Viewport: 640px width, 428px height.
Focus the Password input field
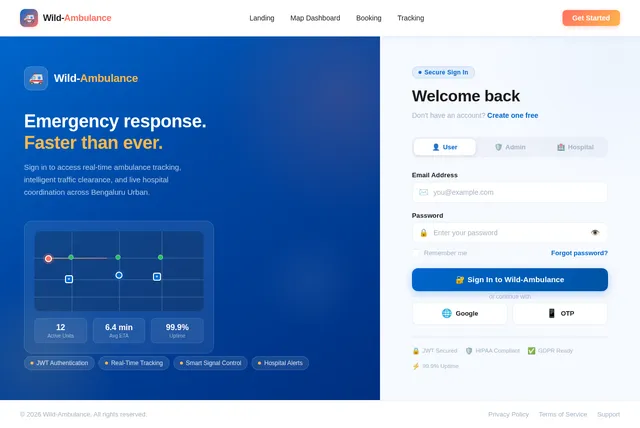pyautogui.click(x=510, y=233)
